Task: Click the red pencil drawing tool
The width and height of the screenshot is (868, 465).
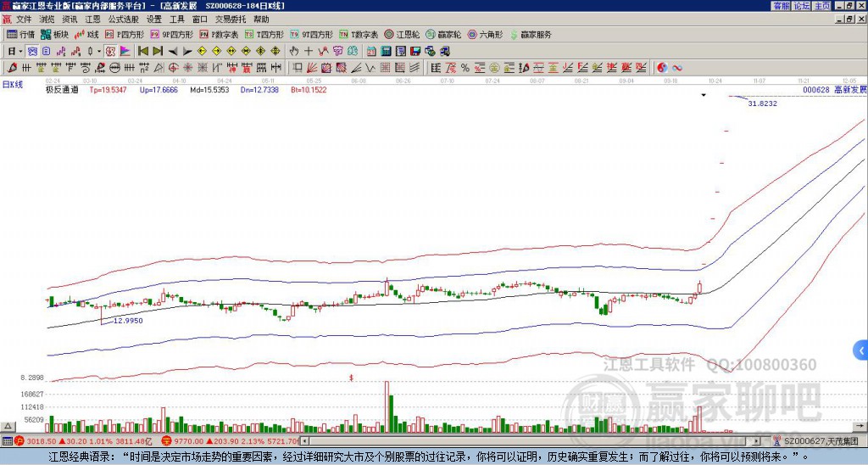Action: pos(12,68)
